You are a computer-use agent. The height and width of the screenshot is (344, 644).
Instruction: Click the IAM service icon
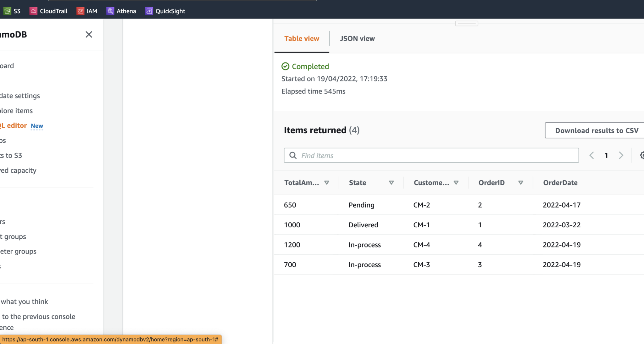click(x=80, y=11)
